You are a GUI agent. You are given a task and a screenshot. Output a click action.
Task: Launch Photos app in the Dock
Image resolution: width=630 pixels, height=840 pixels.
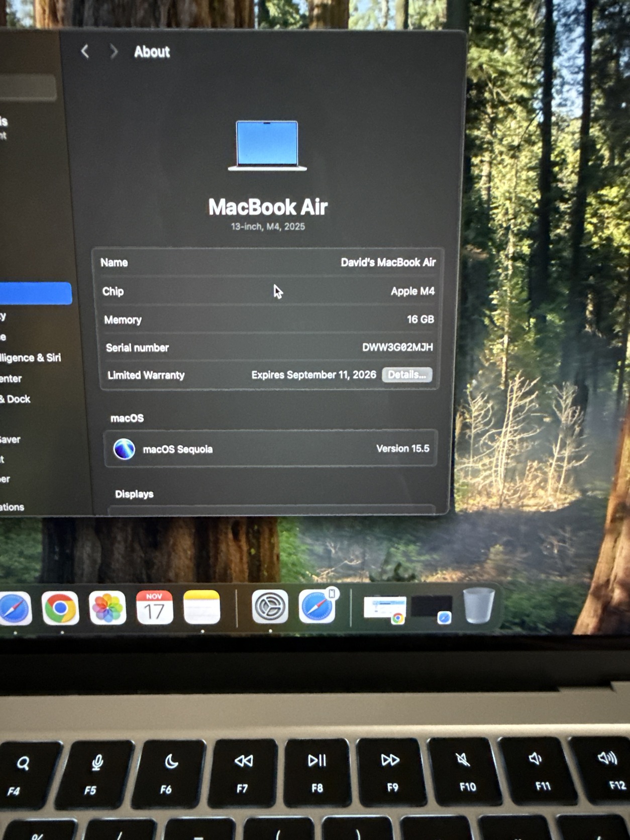click(x=108, y=608)
